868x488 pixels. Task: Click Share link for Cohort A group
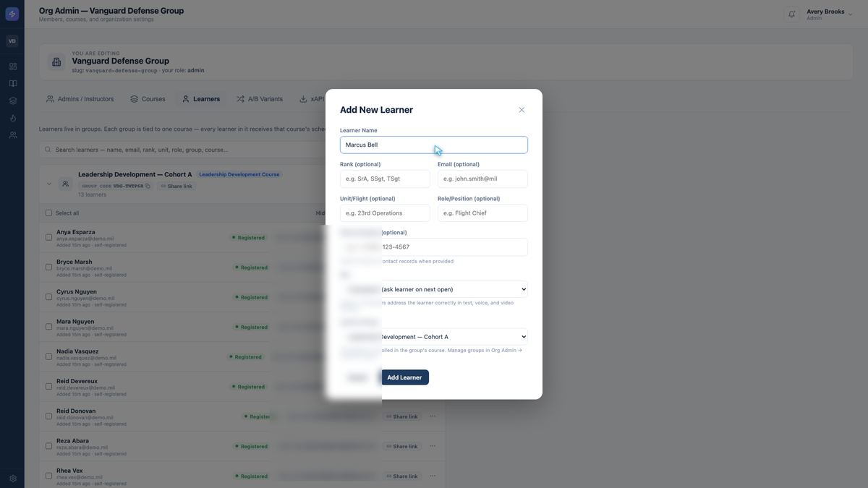[176, 186]
